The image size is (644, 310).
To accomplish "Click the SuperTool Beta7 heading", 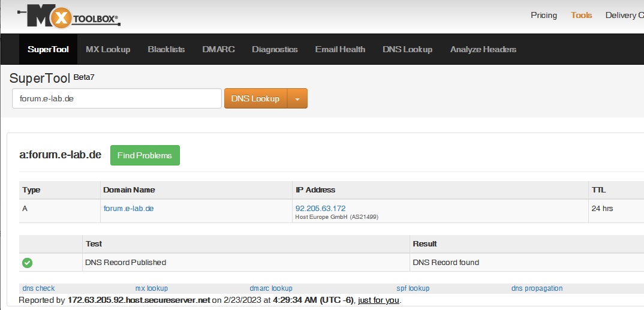I will (x=52, y=78).
